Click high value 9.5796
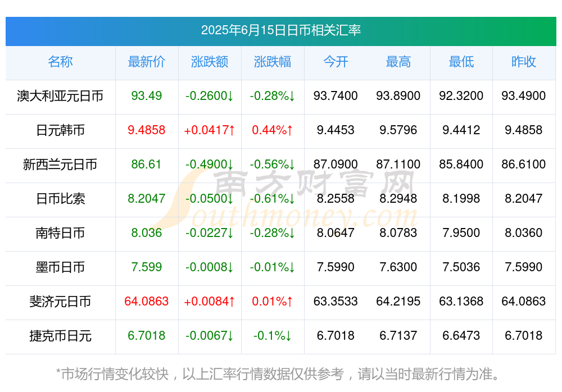 (398, 130)
